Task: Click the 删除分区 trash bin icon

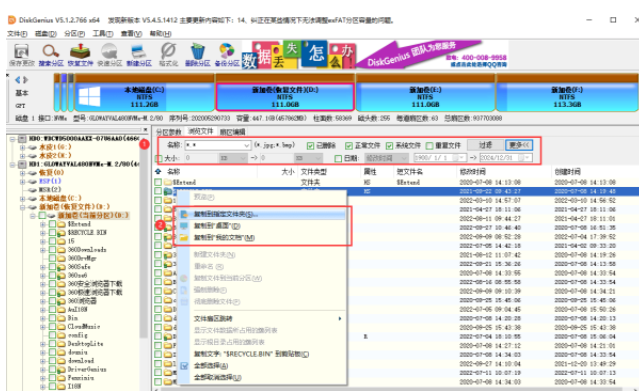Action: [198, 55]
